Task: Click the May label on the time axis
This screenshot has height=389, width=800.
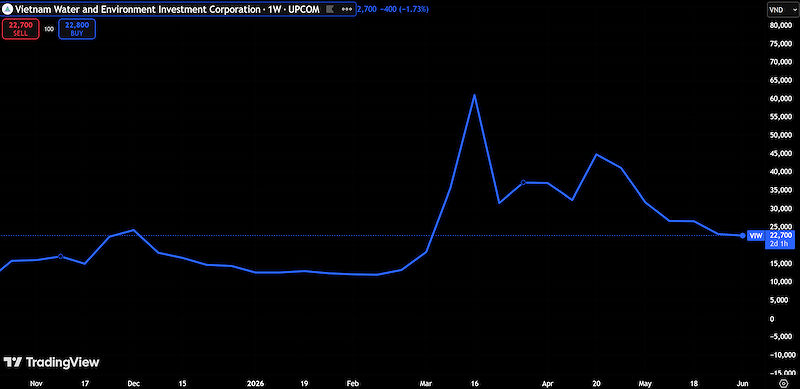Action: [645, 382]
